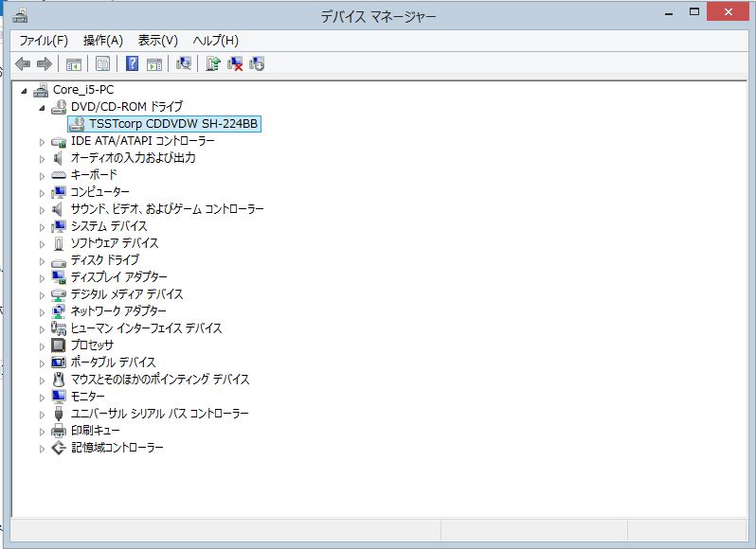This screenshot has height=549, width=756.
Task: Click Scan for hardware changes icon
Action: pos(184,63)
